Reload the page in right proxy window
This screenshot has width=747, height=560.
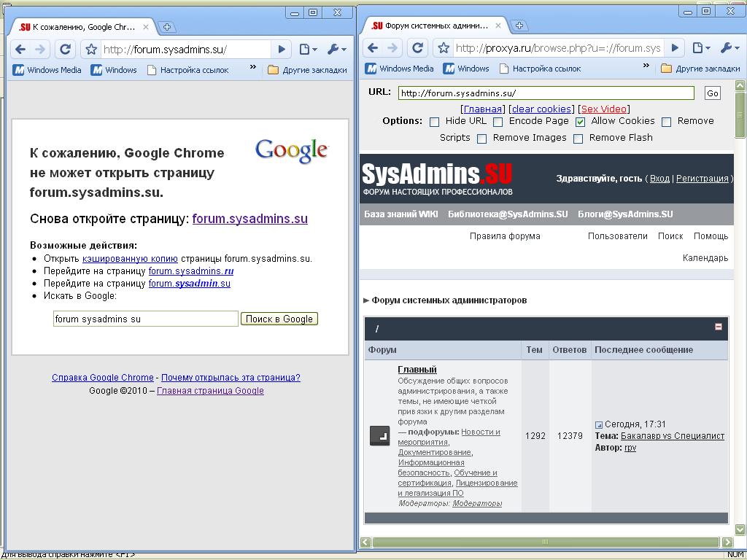418,47
